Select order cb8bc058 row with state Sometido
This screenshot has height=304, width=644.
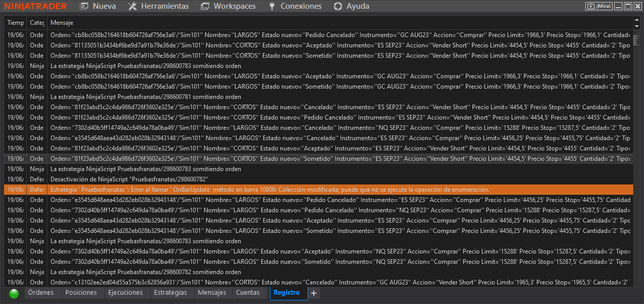(x=318, y=87)
